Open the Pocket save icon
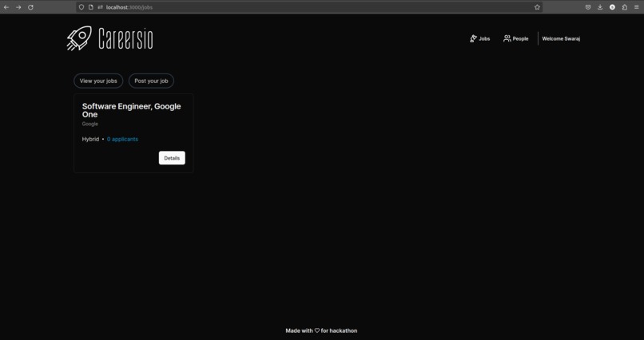The height and width of the screenshot is (340, 644). click(x=588, y=7)
